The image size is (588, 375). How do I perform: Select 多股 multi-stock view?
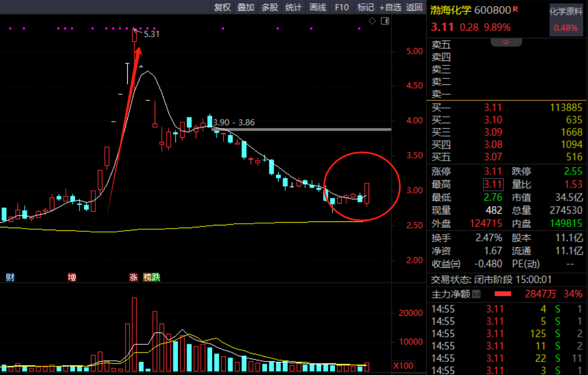click(x=269, y=7)
